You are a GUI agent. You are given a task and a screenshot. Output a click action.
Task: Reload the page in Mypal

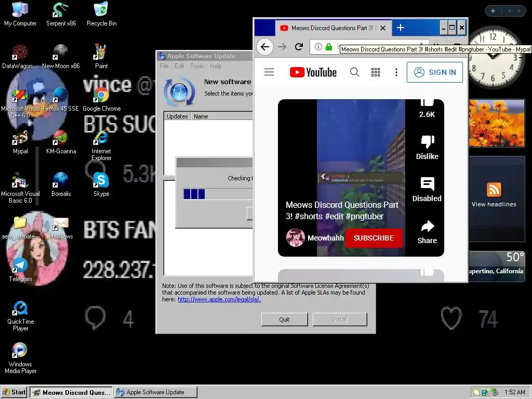299,46
